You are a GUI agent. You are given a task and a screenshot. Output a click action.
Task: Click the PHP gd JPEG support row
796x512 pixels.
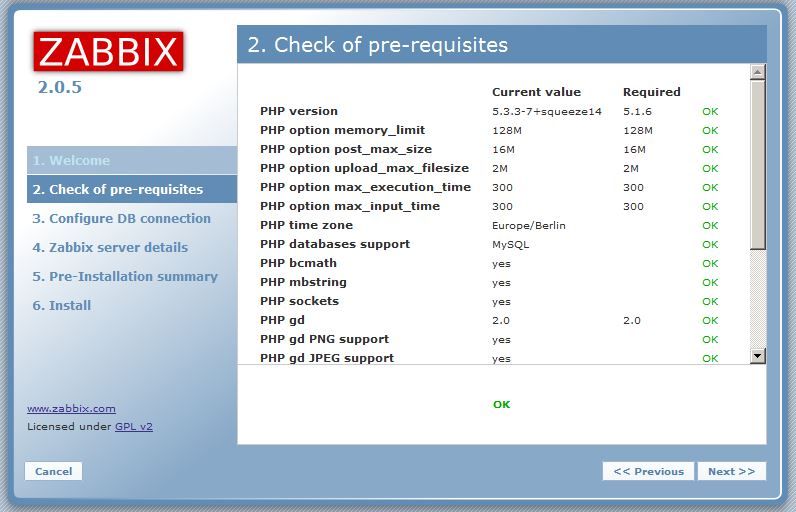tap(489, 358)
